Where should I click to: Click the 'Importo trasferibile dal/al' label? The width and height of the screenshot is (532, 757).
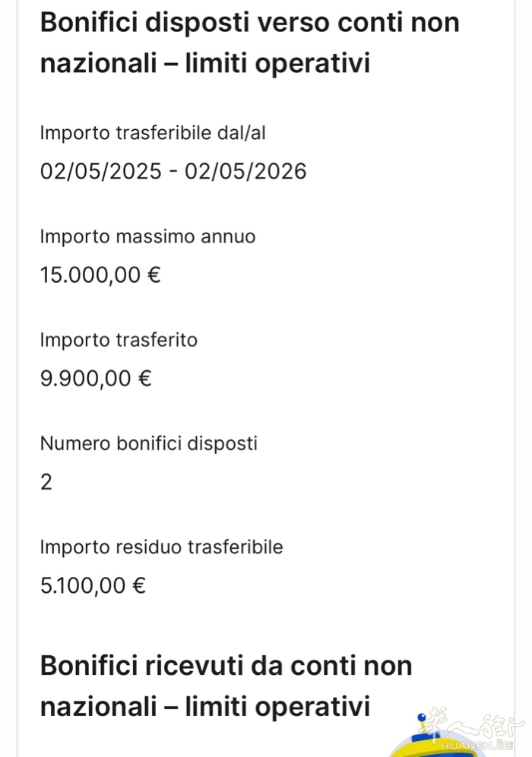pos(153,133)
